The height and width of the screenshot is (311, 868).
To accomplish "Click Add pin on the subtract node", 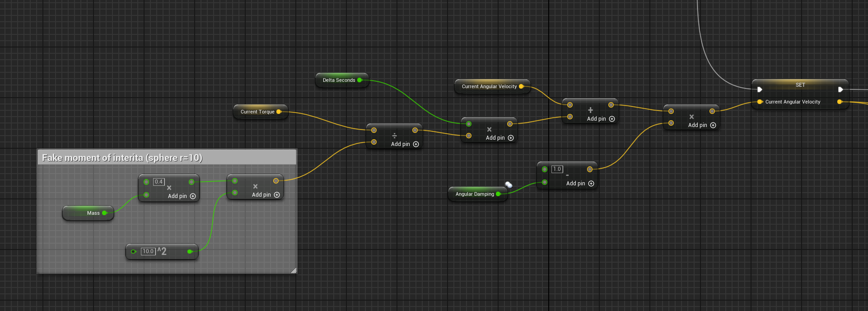I will [x=580, y=184].
